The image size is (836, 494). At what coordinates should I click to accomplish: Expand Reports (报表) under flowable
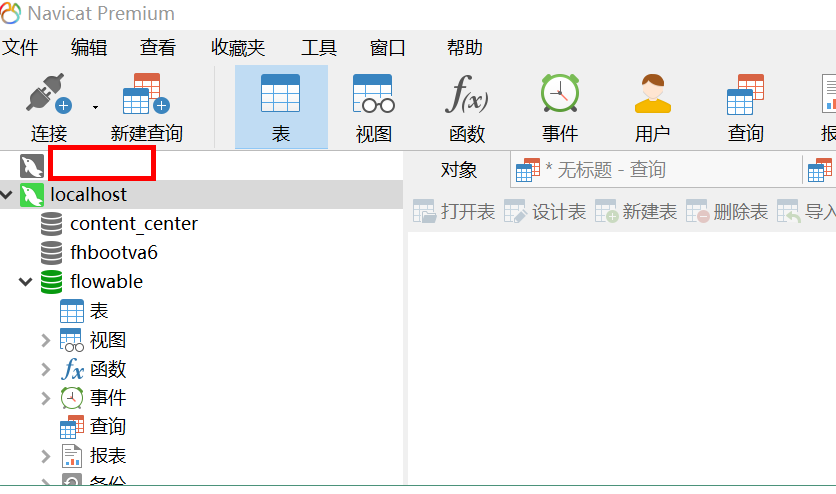(x=46, y=456)
